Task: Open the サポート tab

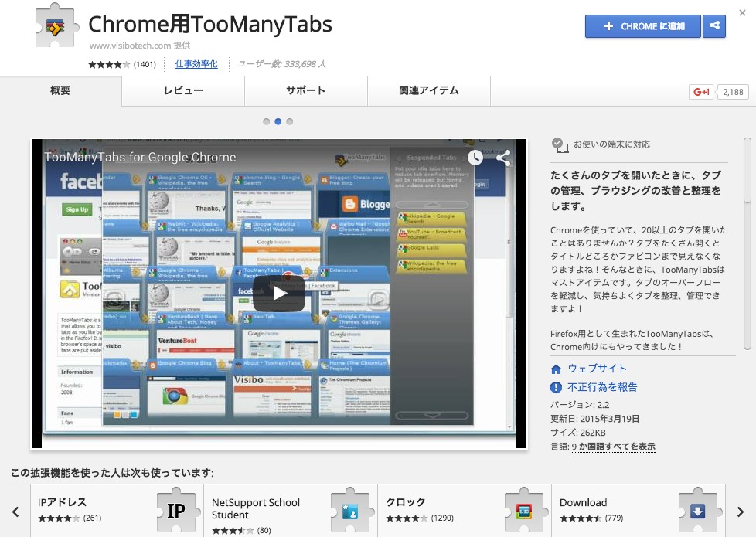Action: [306, 90]
